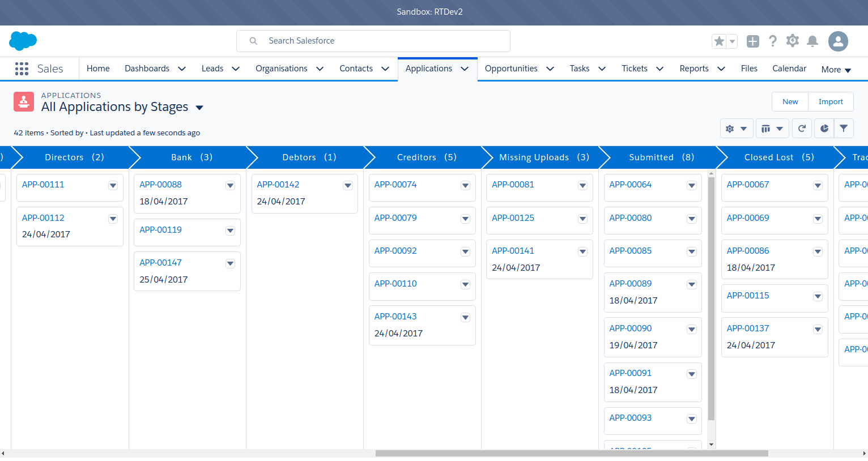
Task: Click the horizontal kanban scrollbar thumb
Action: point(572,453)
